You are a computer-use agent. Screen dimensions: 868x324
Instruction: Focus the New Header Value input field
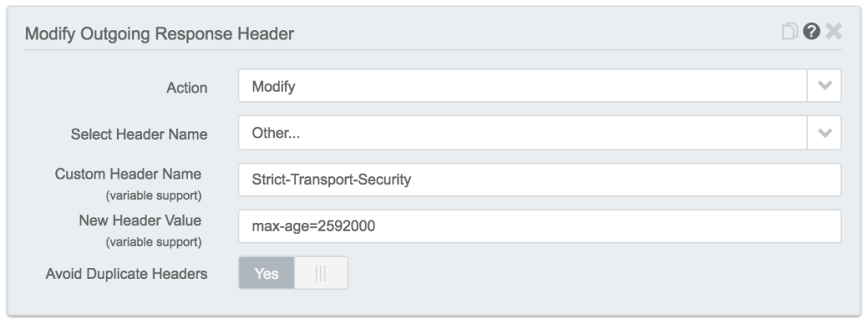[539, 226]
